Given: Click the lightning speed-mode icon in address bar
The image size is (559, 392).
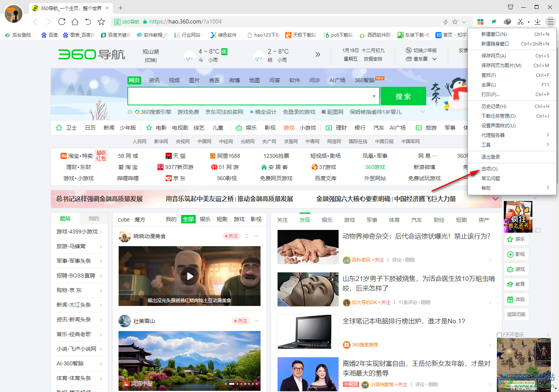Looking at the screenshot, I should (x=445, y=22).
